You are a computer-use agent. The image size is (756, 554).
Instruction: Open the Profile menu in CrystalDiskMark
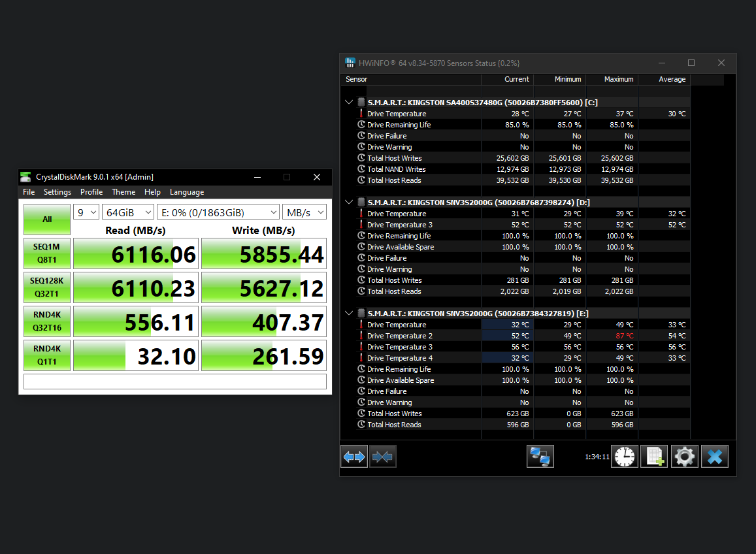(x=91, y=192)
